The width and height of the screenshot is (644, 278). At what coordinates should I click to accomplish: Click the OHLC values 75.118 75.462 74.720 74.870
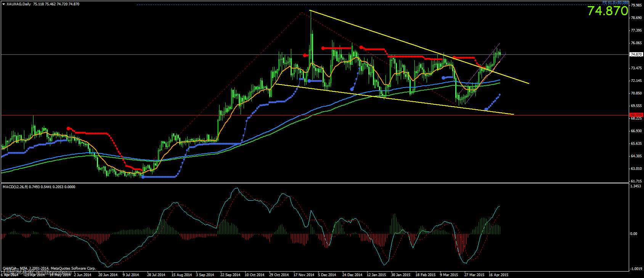56,4
